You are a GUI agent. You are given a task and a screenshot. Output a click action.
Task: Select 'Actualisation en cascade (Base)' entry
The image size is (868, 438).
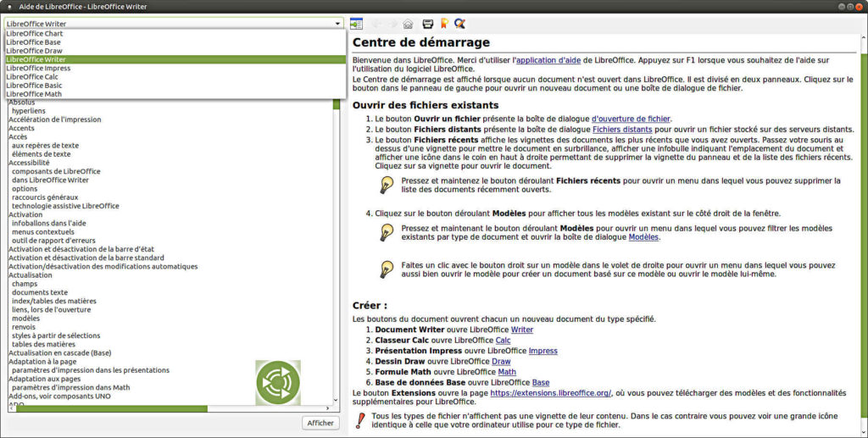(x=60, y=352)
